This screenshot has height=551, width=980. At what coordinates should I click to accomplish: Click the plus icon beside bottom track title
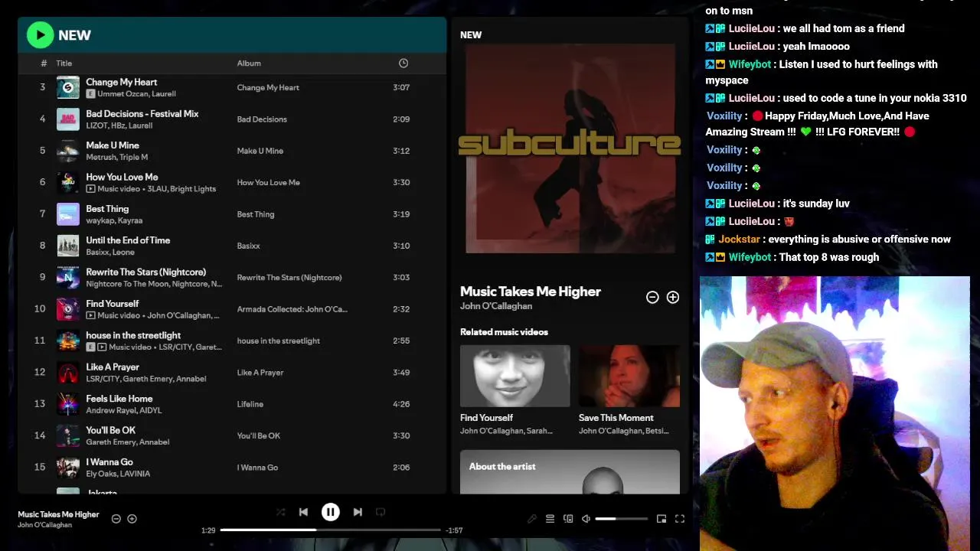click(132, 519)
